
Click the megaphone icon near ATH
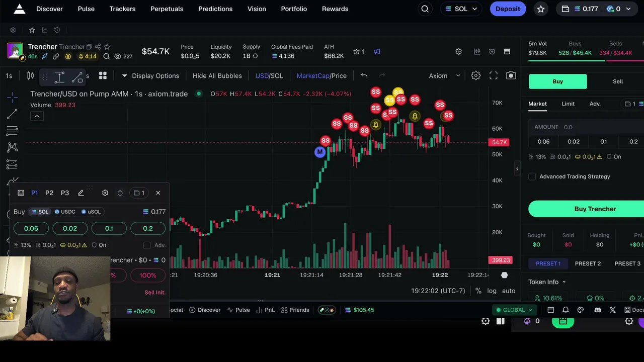(377, 51)
